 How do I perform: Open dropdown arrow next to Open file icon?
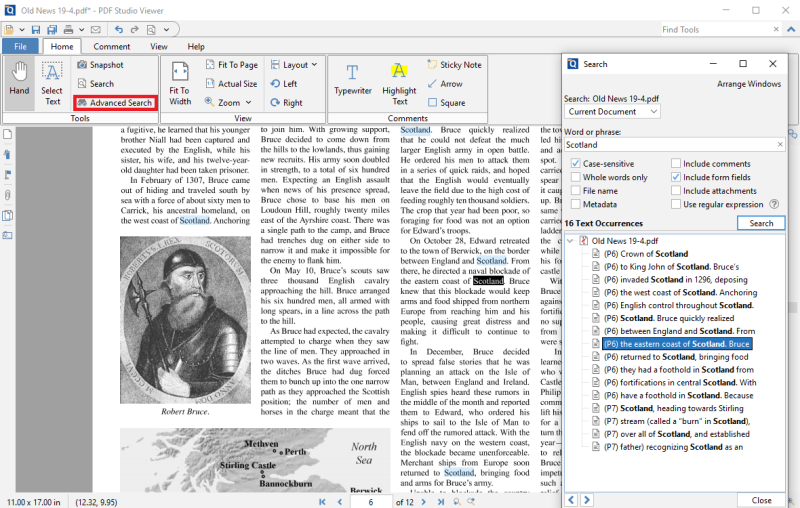22,30
